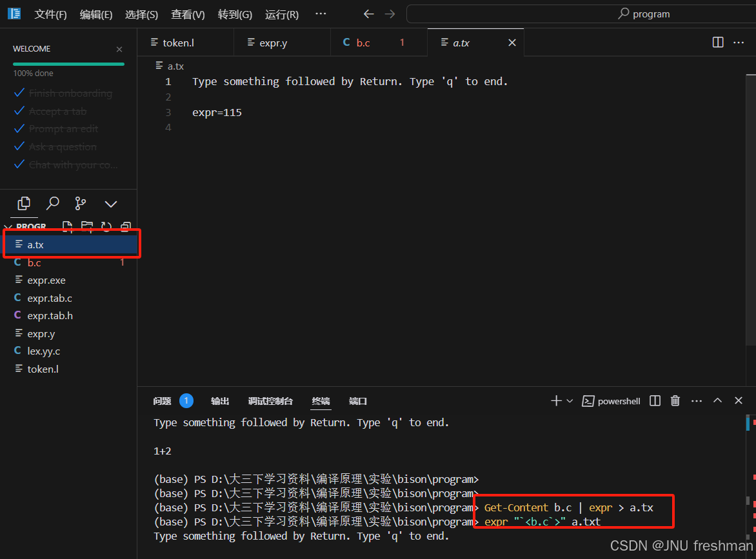The image size is (756, 559).
Task: Switch to the 端口 ports tab
Action: [x=358, y=401]
